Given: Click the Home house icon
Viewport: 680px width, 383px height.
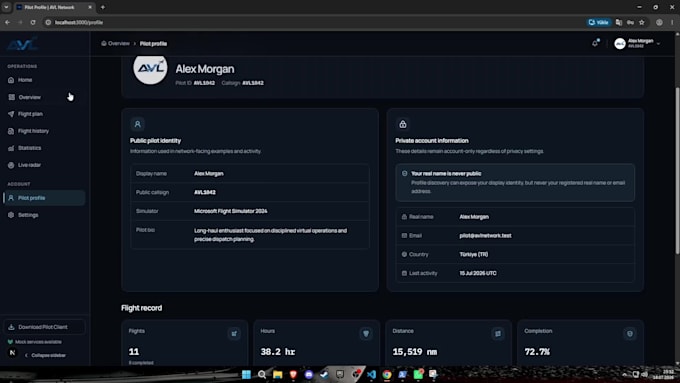Looking at the screenshot, I should [x=11, y=80].
